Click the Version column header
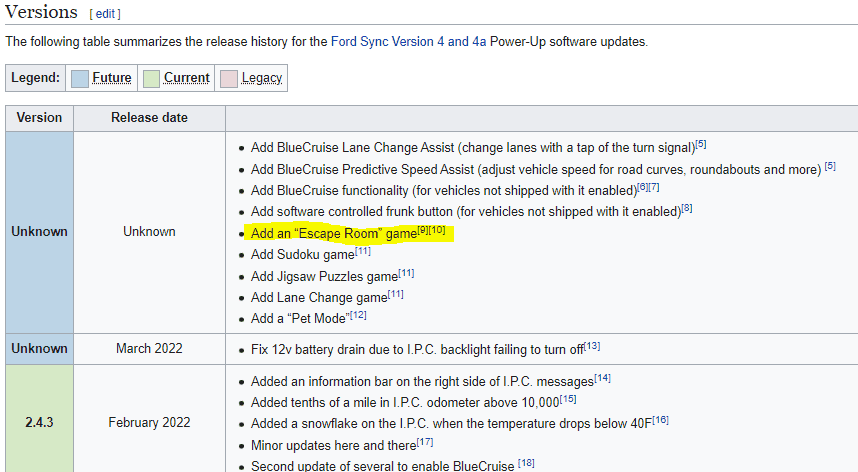 tap(40, 118)
